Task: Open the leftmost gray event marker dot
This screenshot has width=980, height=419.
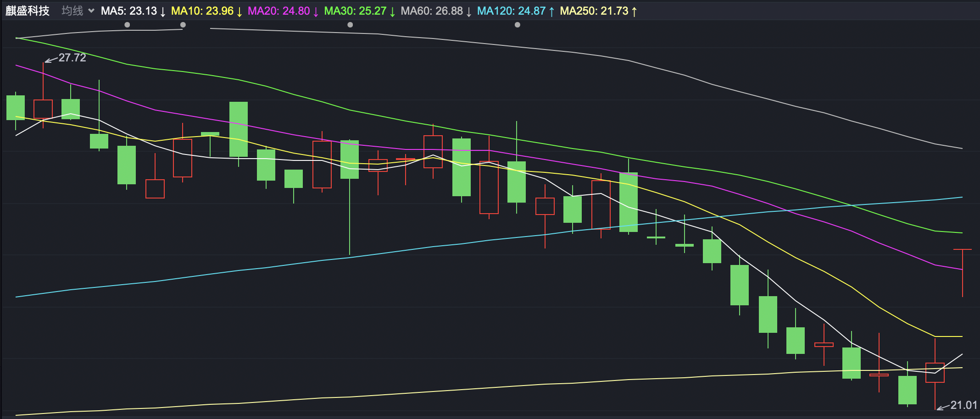Action: point(127,25)
